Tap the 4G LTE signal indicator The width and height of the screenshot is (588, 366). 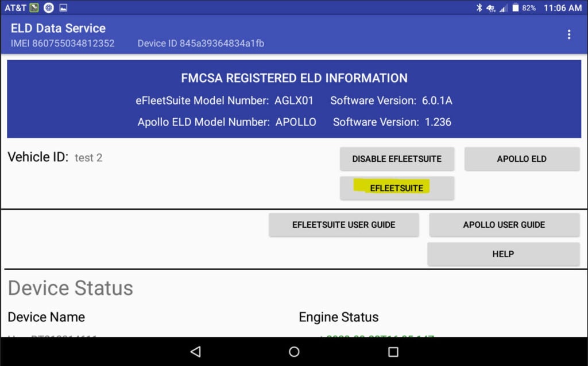coord(492,8)
